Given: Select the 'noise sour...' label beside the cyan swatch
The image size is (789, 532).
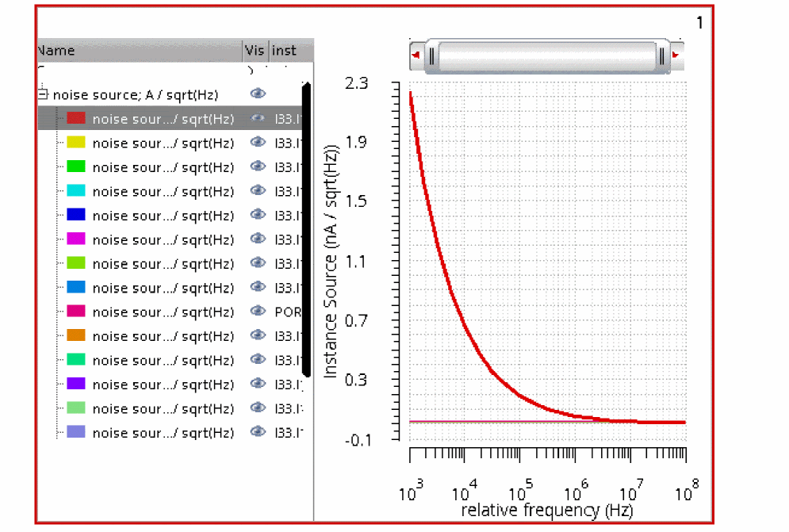Looking at the screenshot, I should point(163,192).
